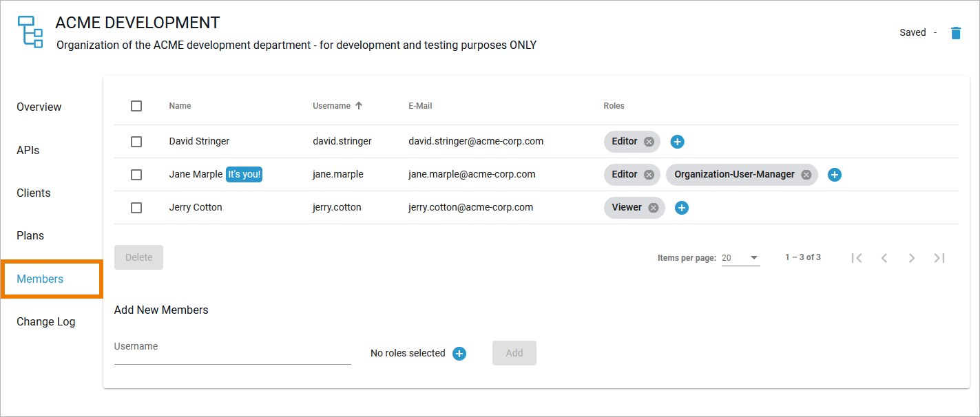Open the APIs section

(28, 150)
